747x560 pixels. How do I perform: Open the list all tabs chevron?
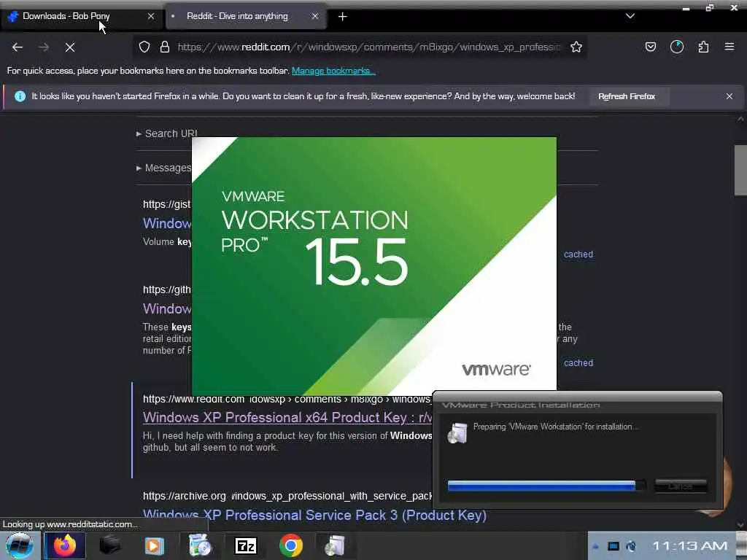pos(630,16)
